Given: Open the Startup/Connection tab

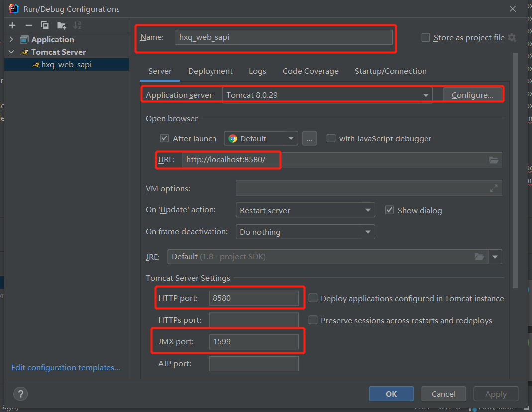Looking at the screenshot, I should click(390, 71).
